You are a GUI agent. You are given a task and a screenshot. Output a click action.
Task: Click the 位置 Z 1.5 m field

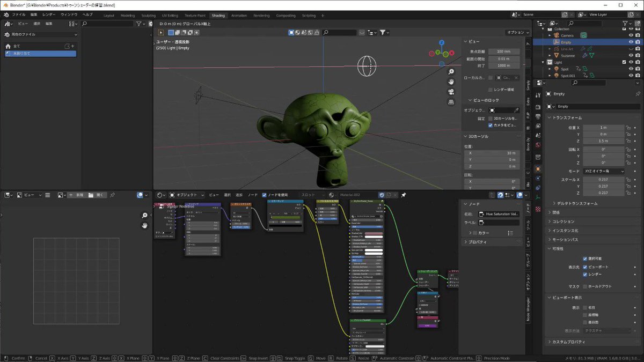[604, 141]
